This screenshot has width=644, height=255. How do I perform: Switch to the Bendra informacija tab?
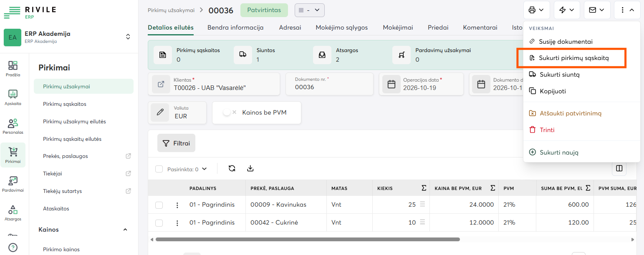coord(235,27)
